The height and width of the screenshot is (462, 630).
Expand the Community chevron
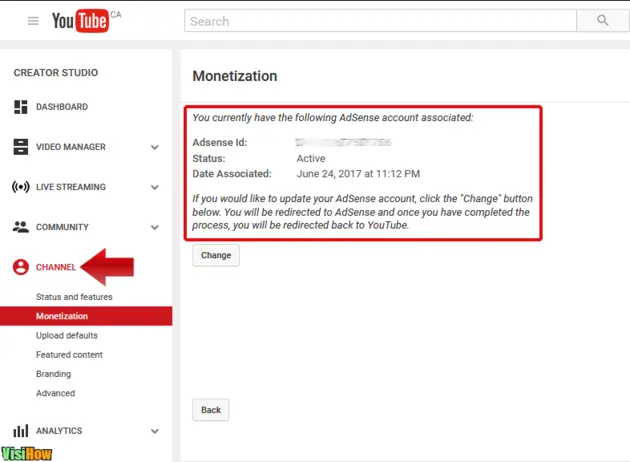click(x=155, y=227)
